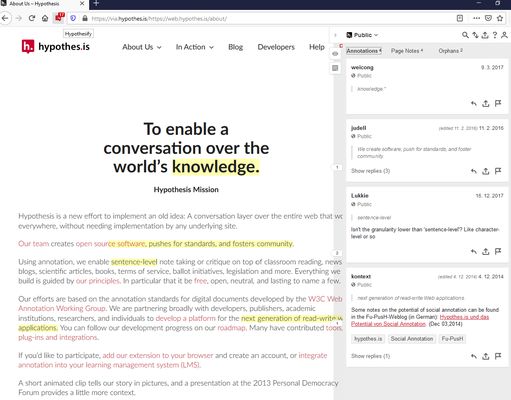The image size is (511, 400).
Task: Reply to judell's annotation
Action: (474, 171)
